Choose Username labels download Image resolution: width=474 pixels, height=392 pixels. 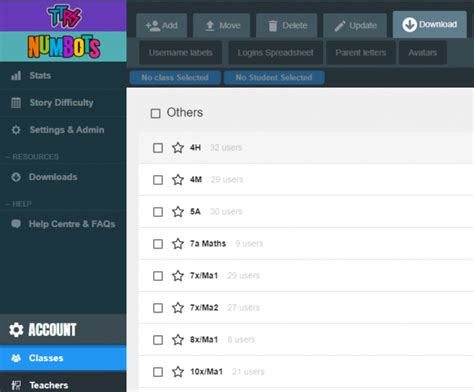(x=180, y=53)
